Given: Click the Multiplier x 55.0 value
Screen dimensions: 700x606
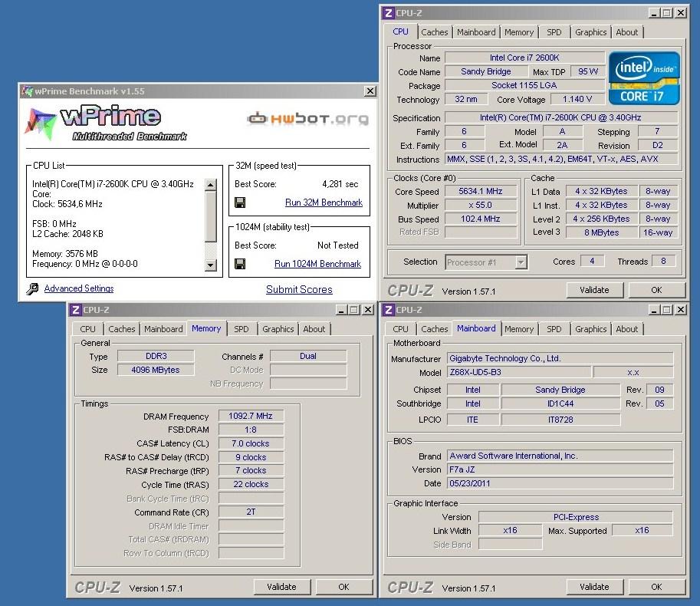Looking at the screenshot, I should pos(481,205).
